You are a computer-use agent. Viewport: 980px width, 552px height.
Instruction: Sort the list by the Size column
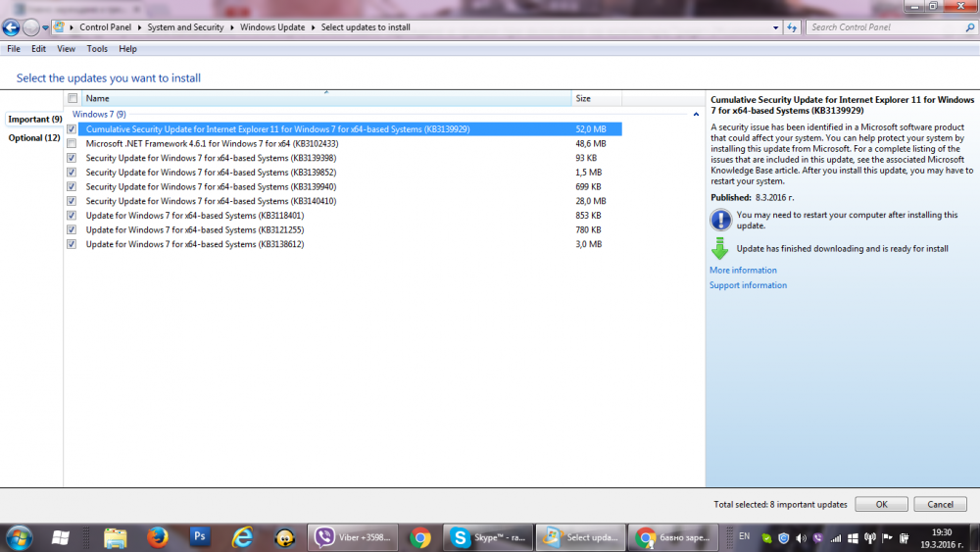pyautogui.click(x=596, y=98)
